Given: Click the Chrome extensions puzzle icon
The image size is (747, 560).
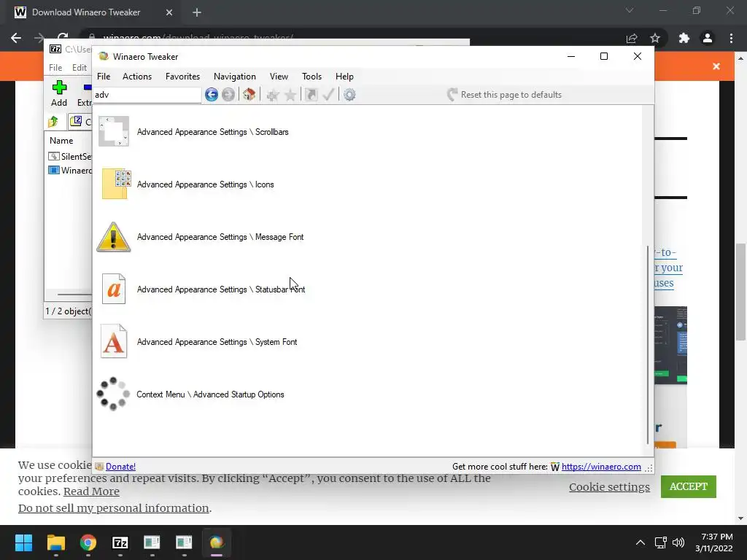Looking at the screenshot, I should [684, 38].
